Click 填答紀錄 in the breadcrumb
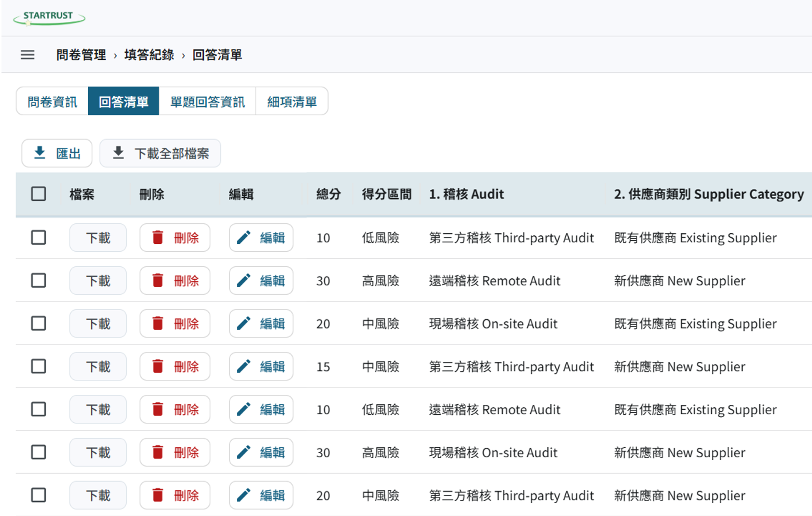This screenshot has height=516, width=812. pos(149,55)
